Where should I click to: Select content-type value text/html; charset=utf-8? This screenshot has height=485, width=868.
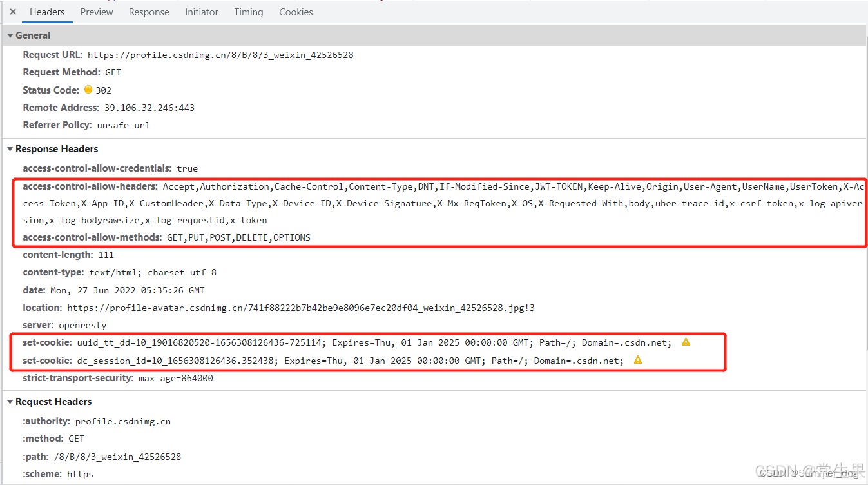(x=153, y=272)
